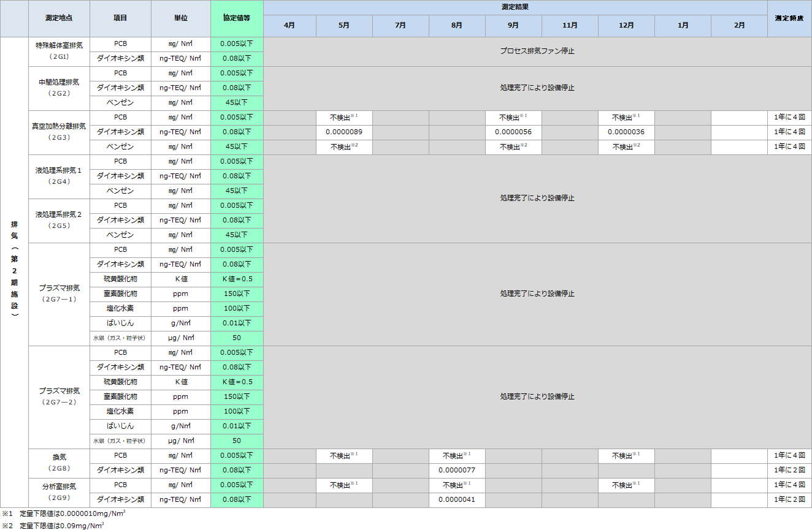Select the プラズマ排気 (2G7-1) location cell
Viewport: 812px width, 530px height.
pyautogui.click(x=59, y=294)
